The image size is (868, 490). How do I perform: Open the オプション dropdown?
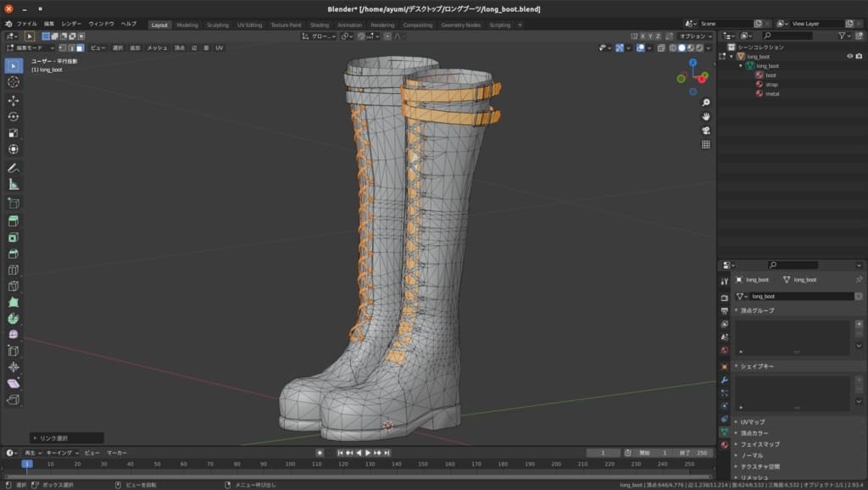pos(695,36)
